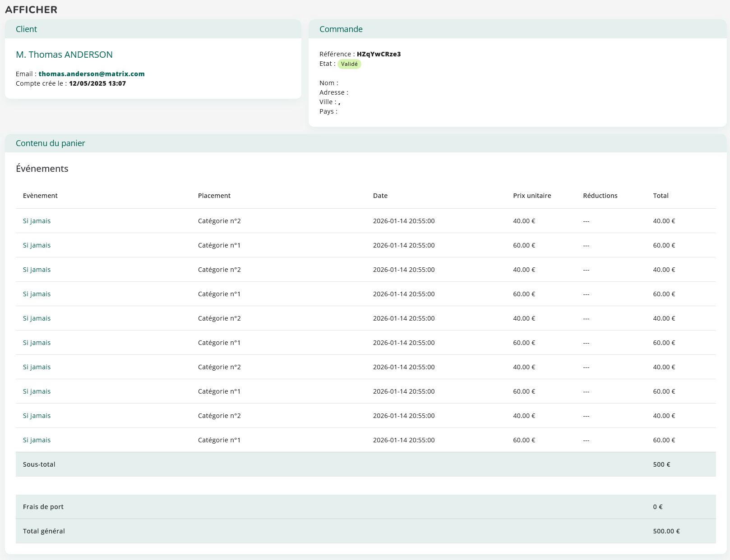Image resolution: width=730 pixels, height=560 pixels.
Task: Open the eighth Si jamais event link
Action: 37,391
